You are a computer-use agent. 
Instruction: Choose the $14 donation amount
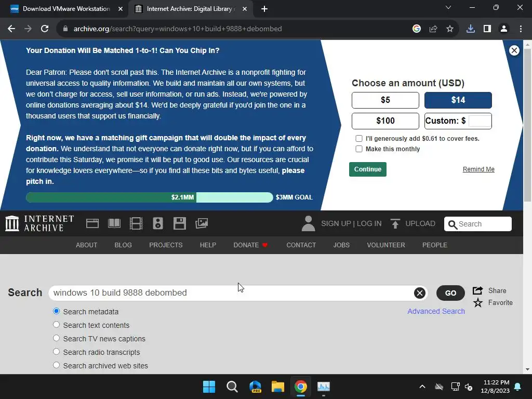pyautogui.click(x=458, y=100)
